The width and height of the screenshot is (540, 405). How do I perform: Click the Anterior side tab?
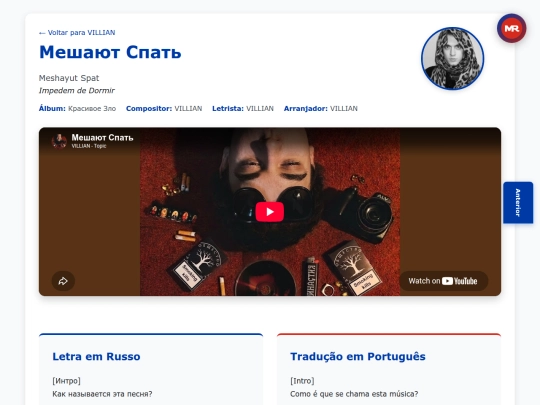[518, 202]
